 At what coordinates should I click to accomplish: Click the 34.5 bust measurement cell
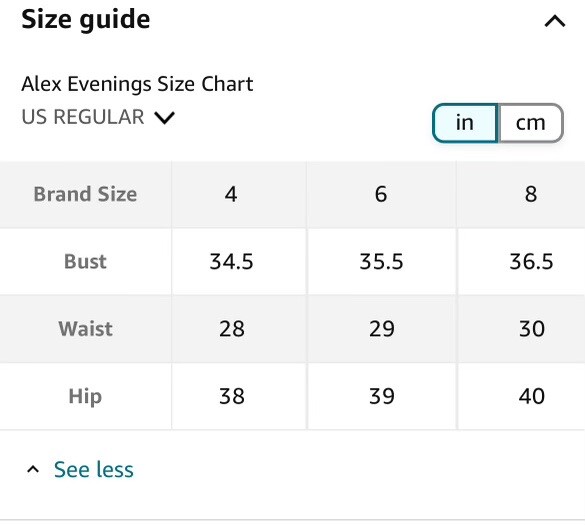231,262
